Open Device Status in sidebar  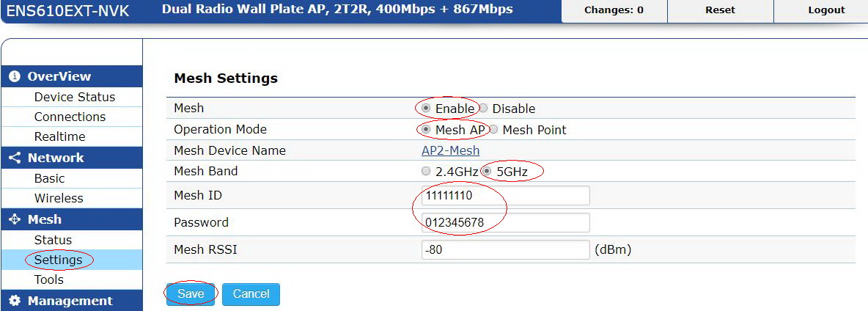[x=75, y=97]
